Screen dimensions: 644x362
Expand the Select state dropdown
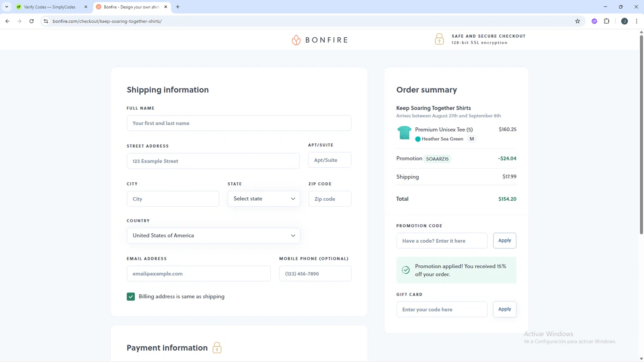pos(264,199)
